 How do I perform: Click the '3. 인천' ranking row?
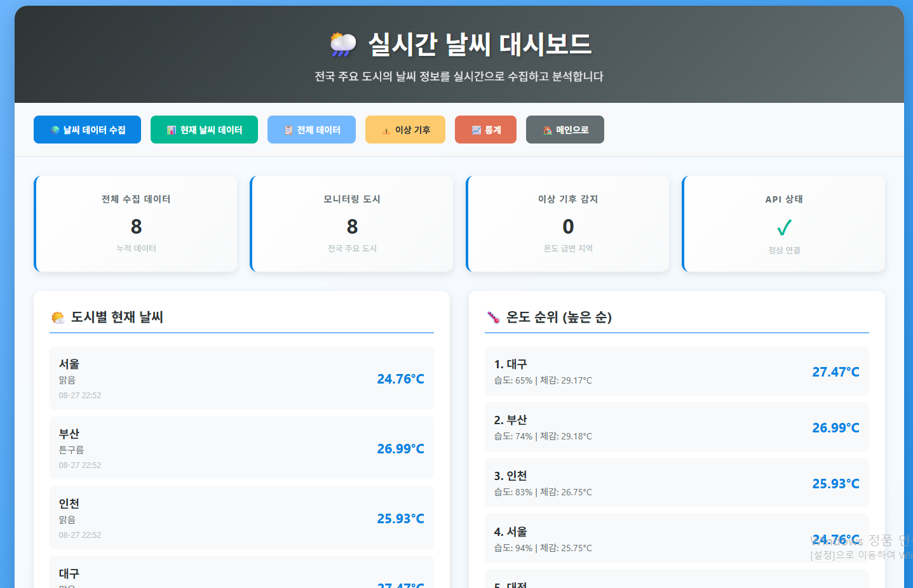(677, 483)
